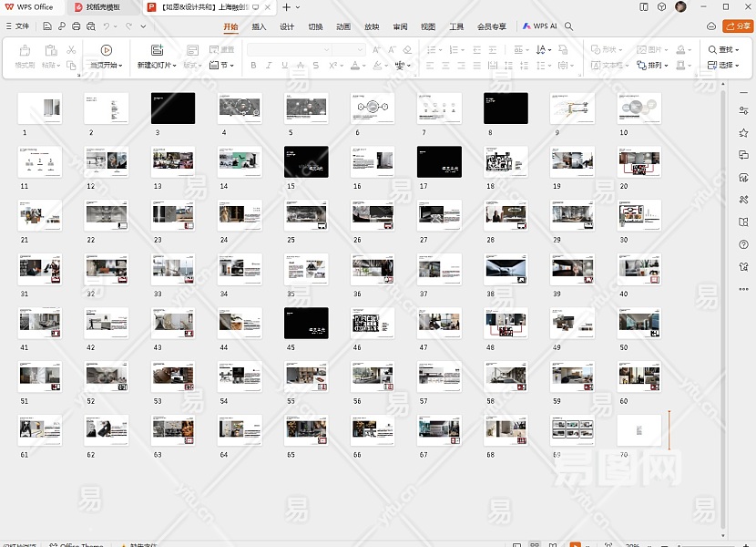Click the slideshow 当页开始 play icon
This screenshot has height=547, width=756.
click(107, 50)
